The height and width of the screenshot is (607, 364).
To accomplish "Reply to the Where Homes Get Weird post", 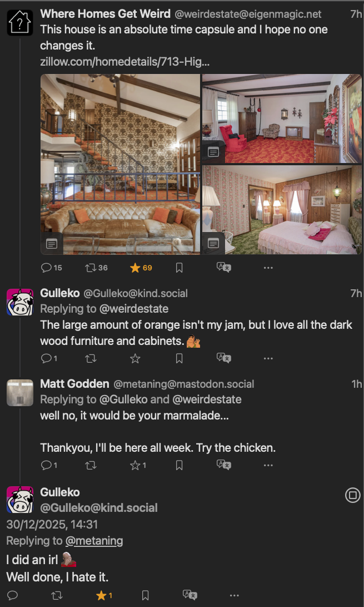I will 46,268.
